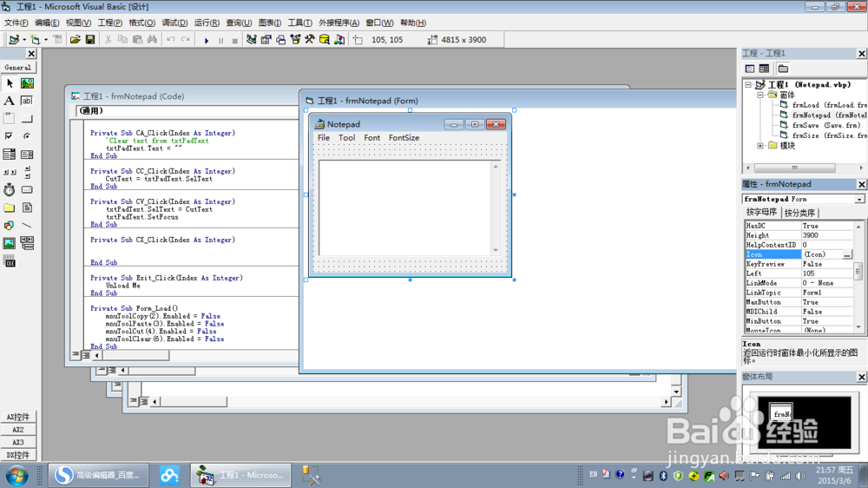Open 调试(D) menu
Screen dimensions: 868x488
(174, 23)
